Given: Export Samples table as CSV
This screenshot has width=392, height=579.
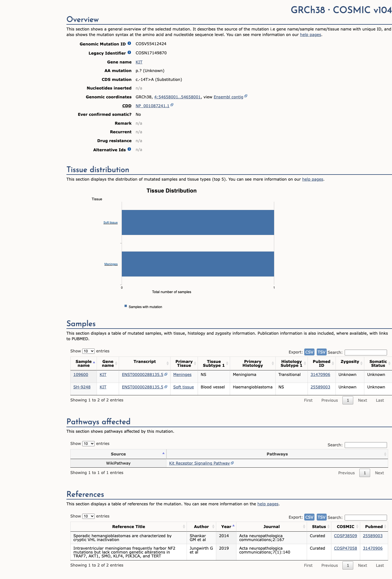Looking at the screenshot, I should point(309,352).
